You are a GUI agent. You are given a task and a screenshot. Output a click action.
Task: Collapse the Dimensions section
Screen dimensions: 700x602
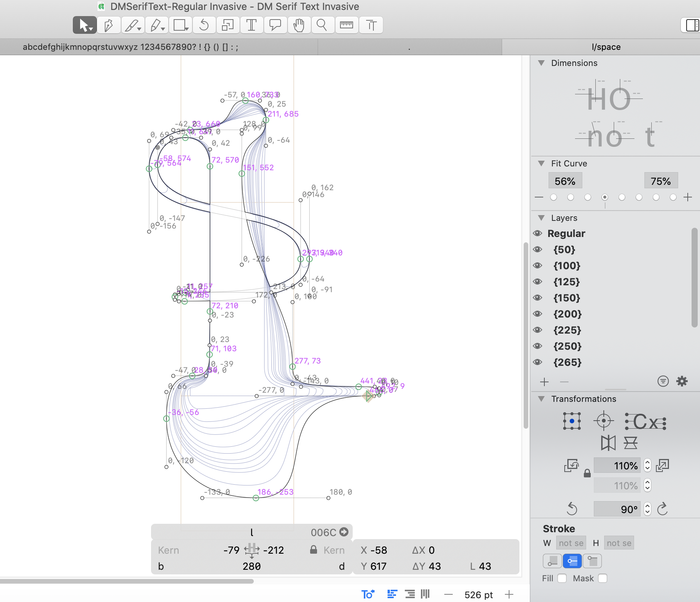(541, 63)
